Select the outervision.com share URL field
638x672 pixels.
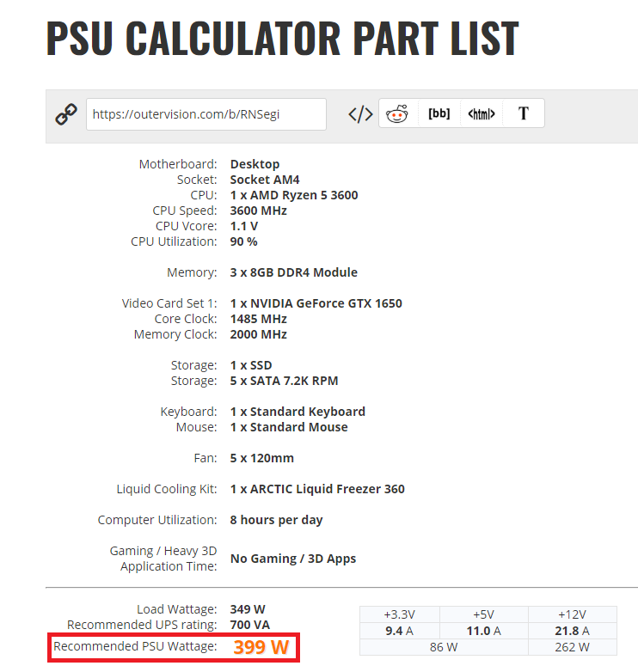pos(206,114)
